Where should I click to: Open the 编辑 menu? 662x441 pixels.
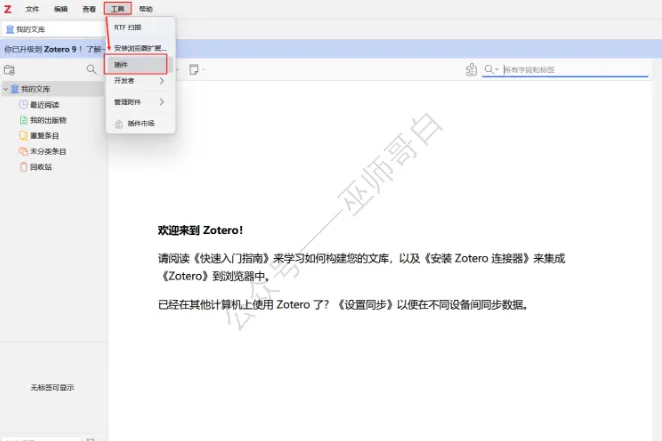tap(61, 9)
